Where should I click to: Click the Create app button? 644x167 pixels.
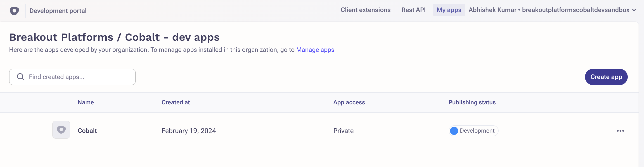point(606,77)
